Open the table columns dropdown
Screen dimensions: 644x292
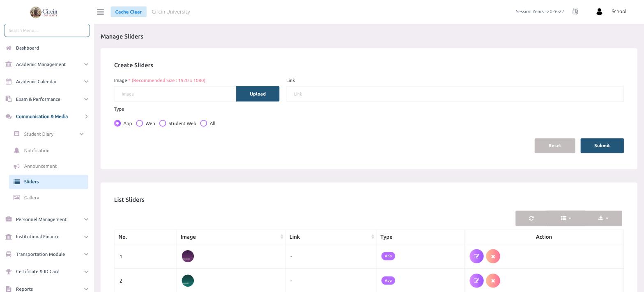566,218
